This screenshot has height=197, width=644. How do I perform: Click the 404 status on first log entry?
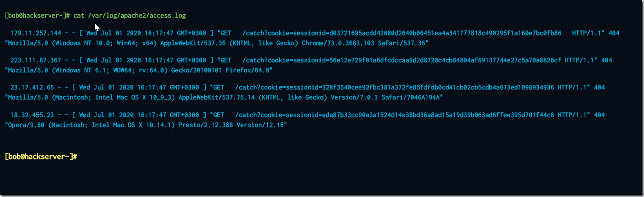(x=614, y=33)
